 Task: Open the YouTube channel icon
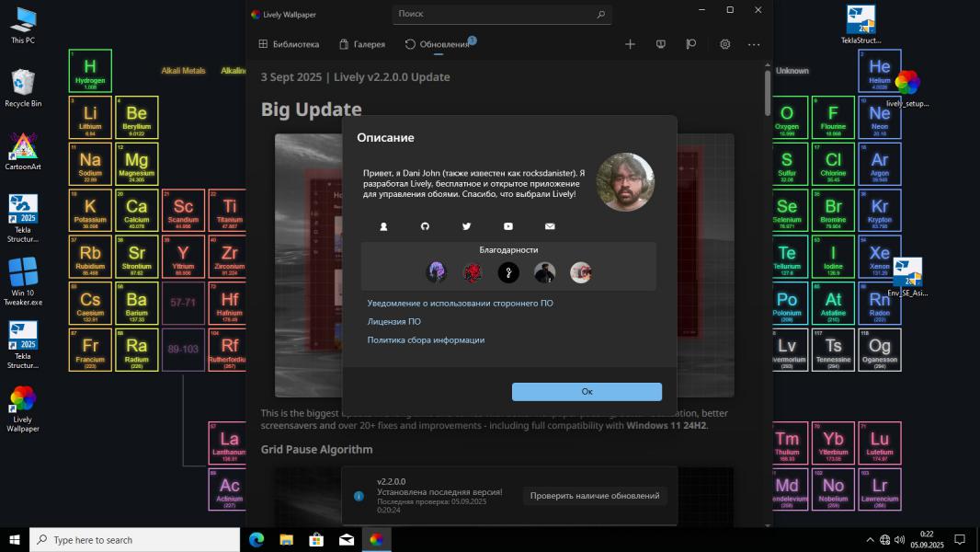click(x=507, y=226)
